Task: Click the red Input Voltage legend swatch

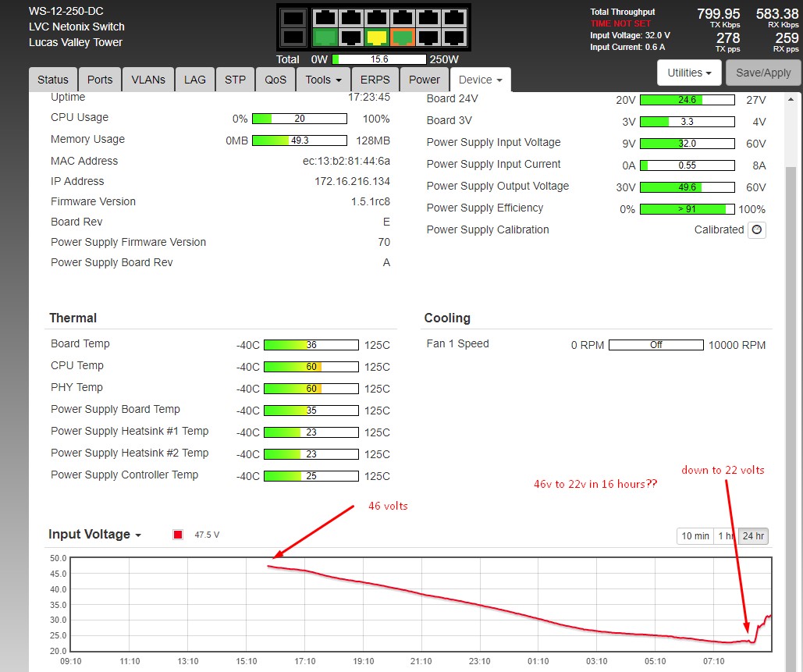Action: (x=178, y=535)
